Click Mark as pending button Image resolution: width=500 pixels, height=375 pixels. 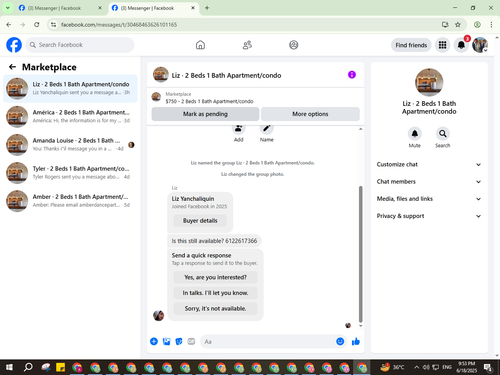(205, 114)
